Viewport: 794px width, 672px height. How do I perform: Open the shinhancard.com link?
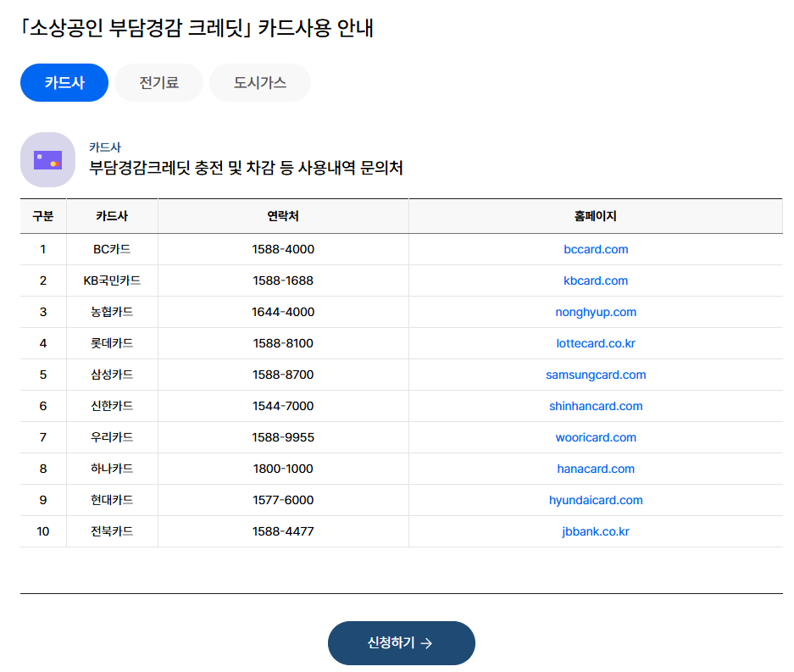(596, 406)
